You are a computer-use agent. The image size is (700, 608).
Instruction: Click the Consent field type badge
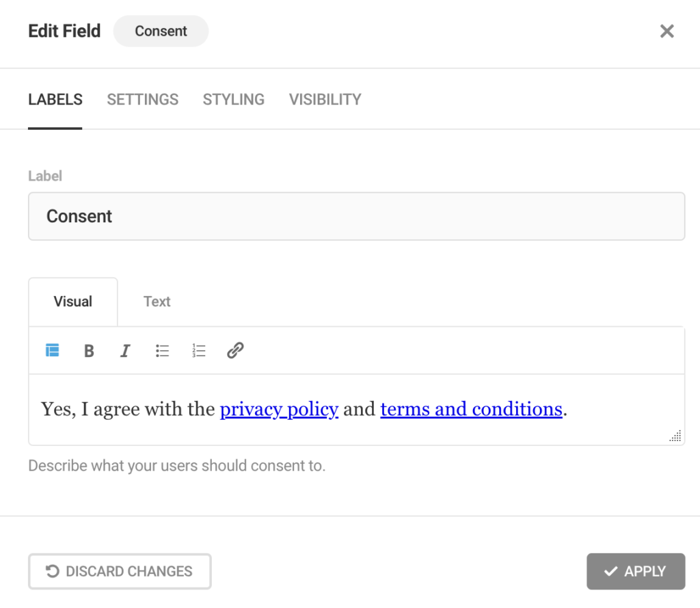161,31
